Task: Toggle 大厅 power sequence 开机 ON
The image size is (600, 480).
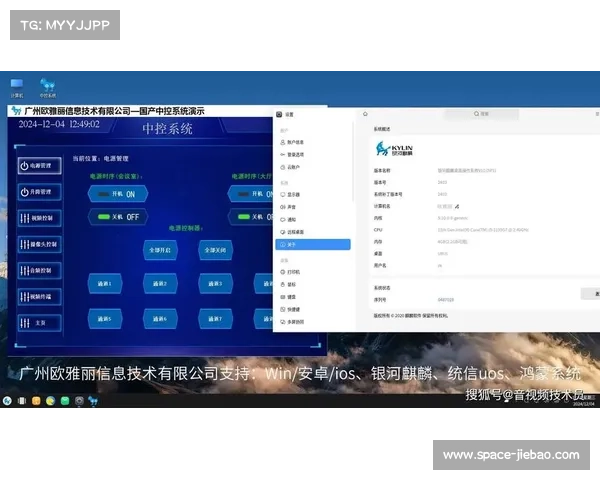Action: tap(250, 194)
